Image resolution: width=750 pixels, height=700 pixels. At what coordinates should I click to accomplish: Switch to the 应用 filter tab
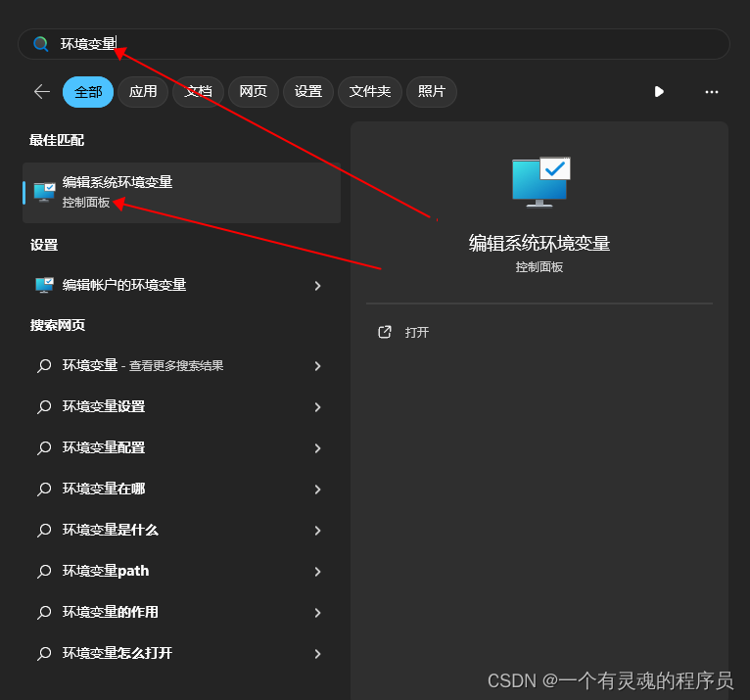tap(143, 92)
